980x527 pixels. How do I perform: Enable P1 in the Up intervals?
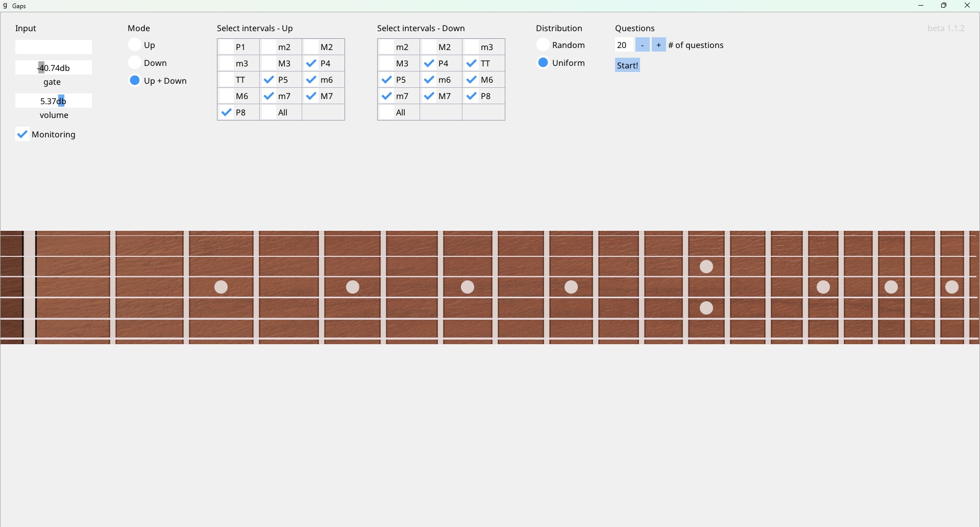238,47
